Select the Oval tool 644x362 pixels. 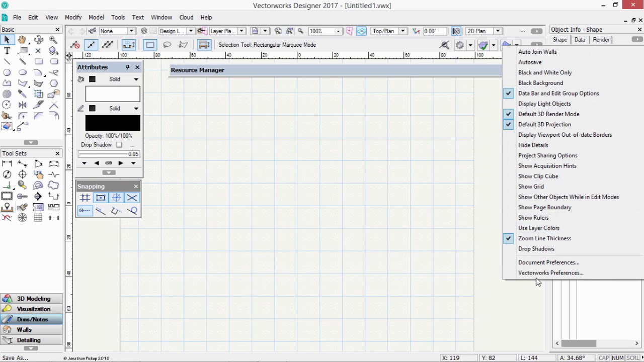point(23,72)
